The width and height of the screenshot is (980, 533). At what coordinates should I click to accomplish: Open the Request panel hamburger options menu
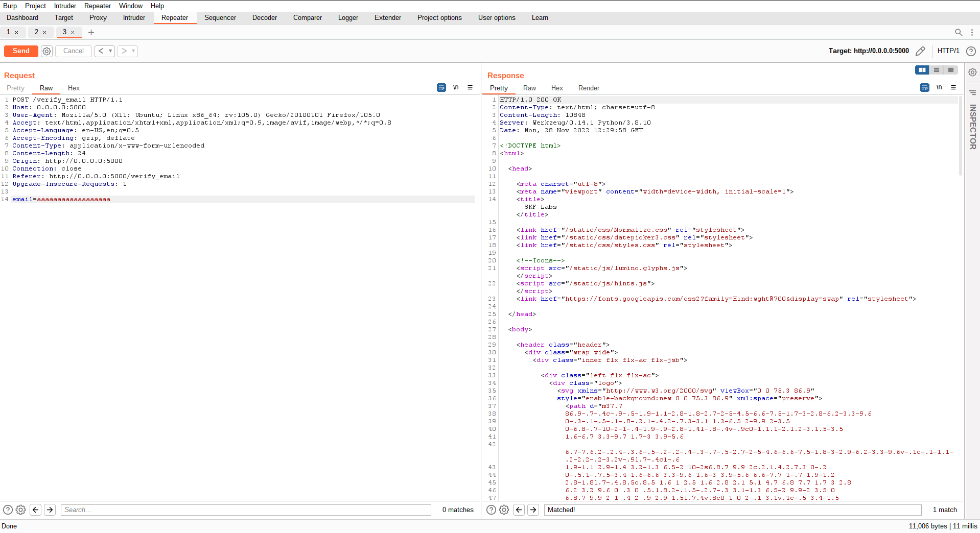click(x=470, y=88)
